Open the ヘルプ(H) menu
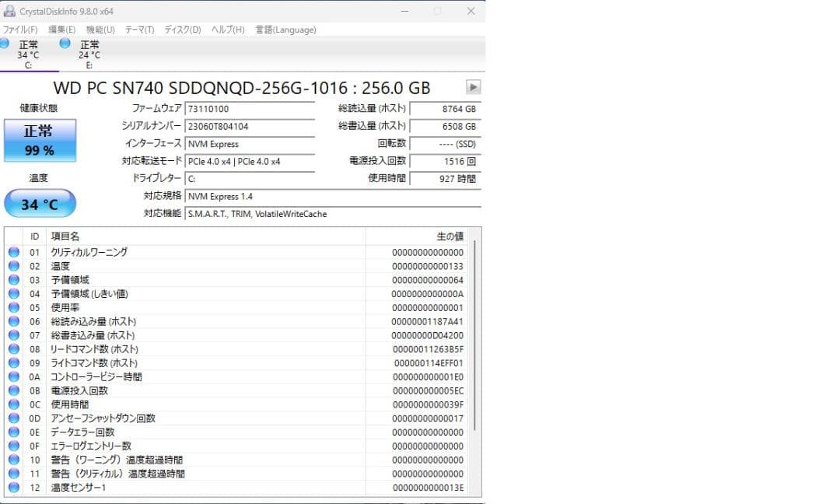 228,30
